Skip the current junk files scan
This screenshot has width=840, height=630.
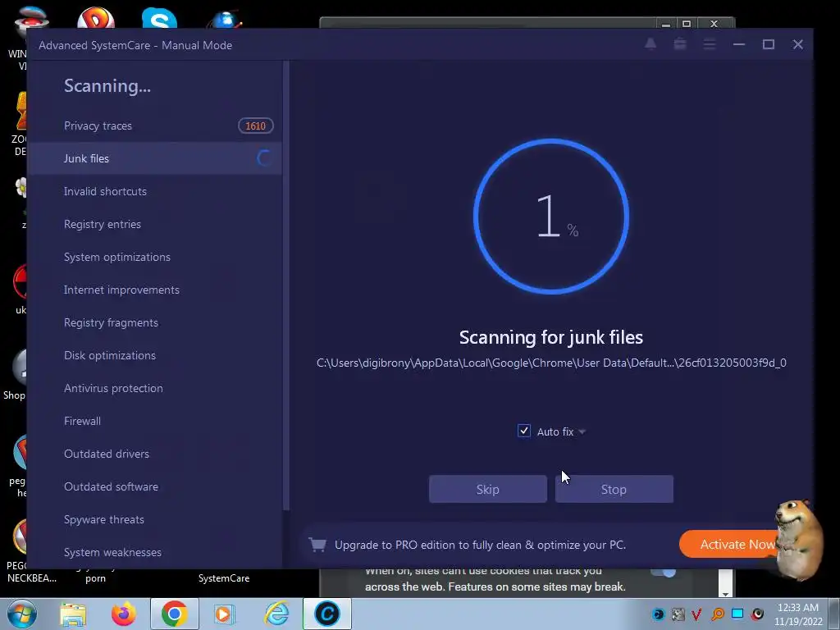[487, 489]
